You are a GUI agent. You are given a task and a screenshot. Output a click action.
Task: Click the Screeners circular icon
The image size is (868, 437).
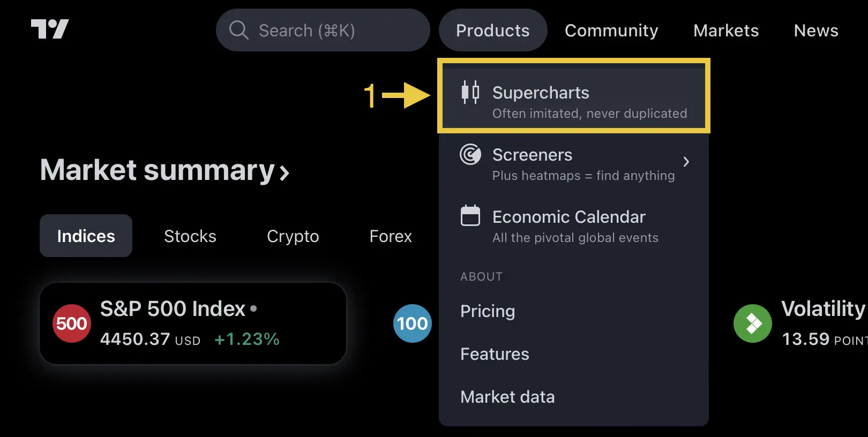(470, 155)
